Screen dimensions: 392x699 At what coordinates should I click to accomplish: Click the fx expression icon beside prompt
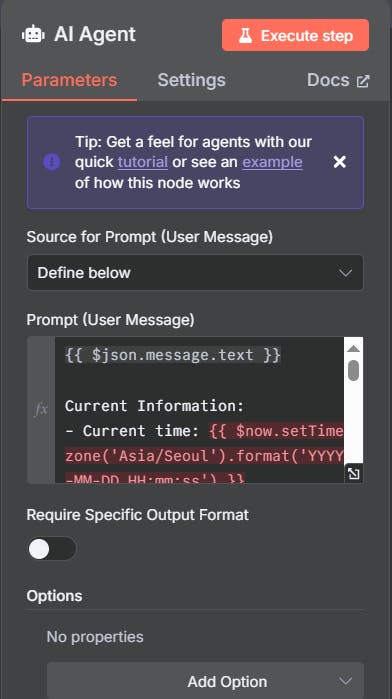point(41,409)
